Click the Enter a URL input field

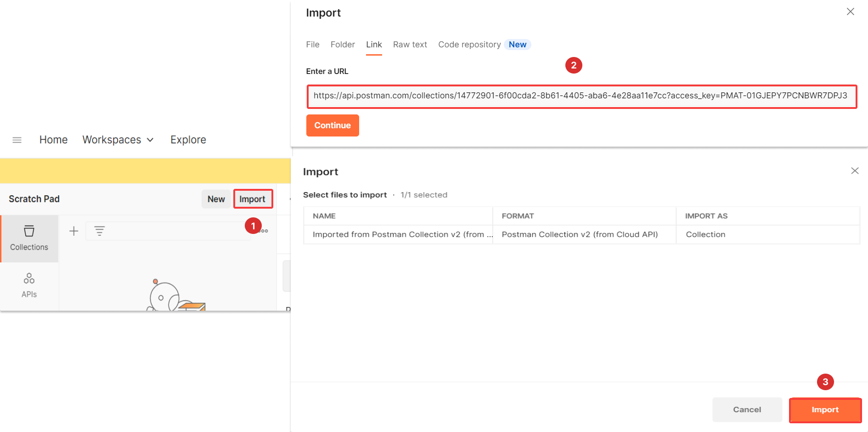click(x=582, y=96)
